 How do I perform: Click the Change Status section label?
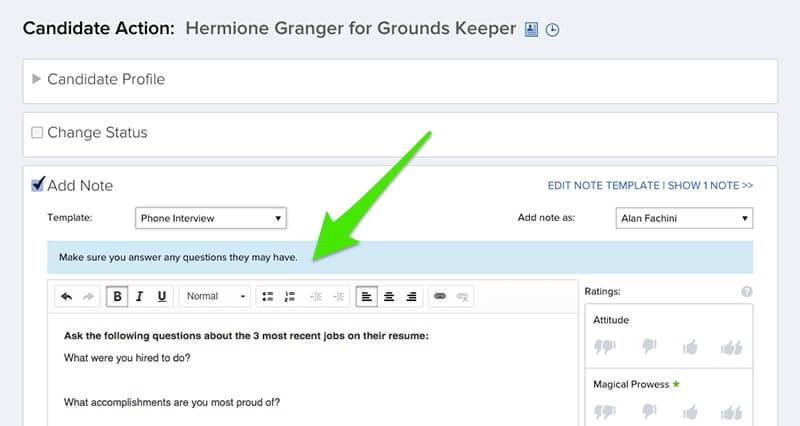(x=97, y=133)
